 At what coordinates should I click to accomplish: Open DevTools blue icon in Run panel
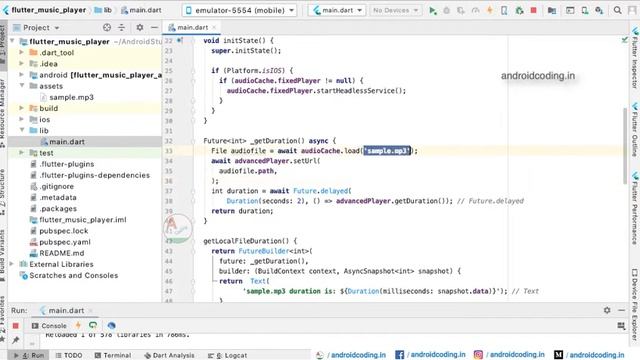pos(111,325)
